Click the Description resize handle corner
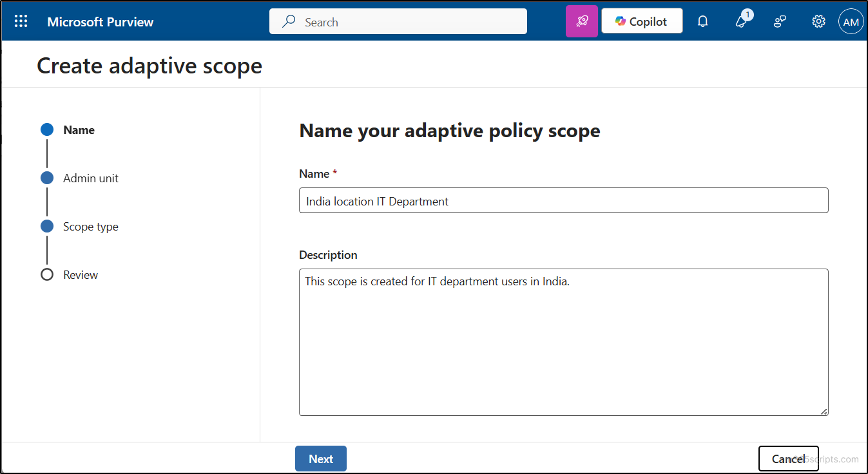The height and width of the screenshot is (474, 868). click(x=824, y=412)
